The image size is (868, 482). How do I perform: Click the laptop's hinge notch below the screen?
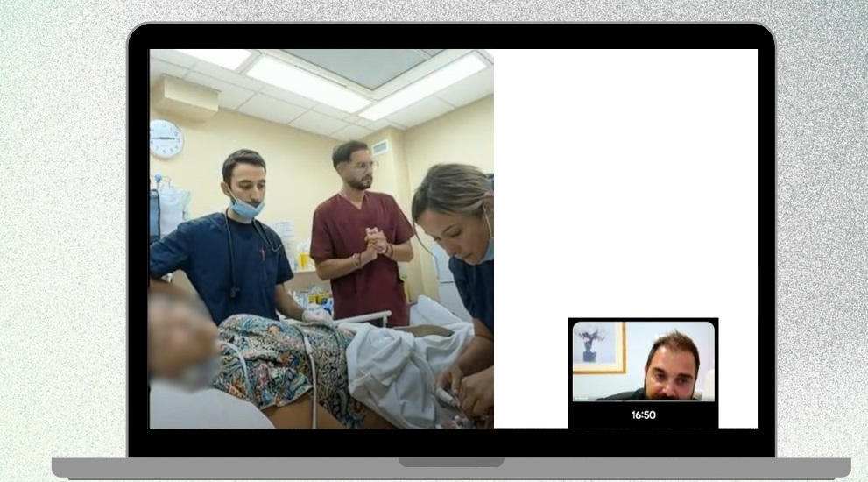click(x=450, y=462)
